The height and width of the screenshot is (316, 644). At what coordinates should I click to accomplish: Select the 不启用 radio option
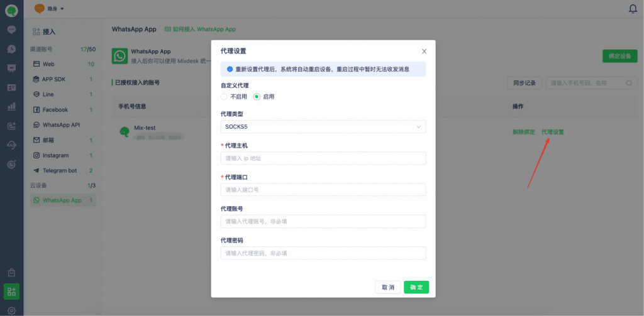[x=224, y=97]
